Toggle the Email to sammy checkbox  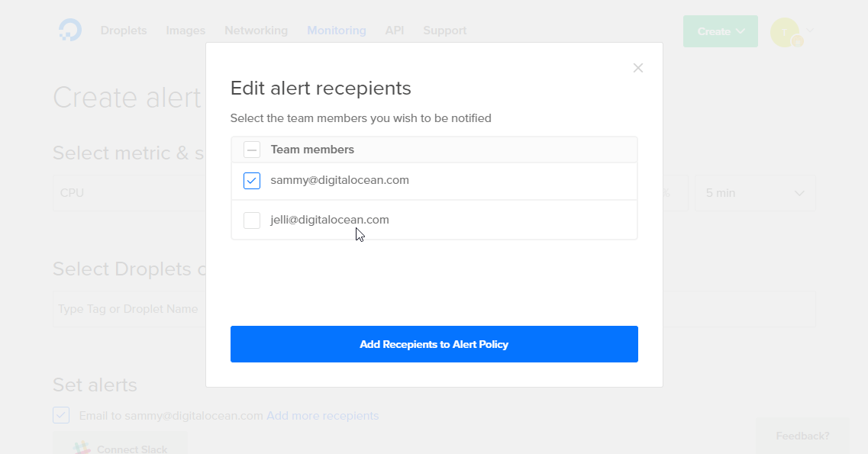click(x=61, y=415)
